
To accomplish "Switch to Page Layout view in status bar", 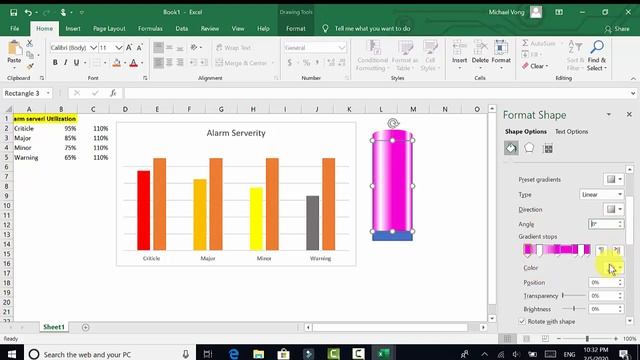I will pyautogui.click(x=527, y=339).
